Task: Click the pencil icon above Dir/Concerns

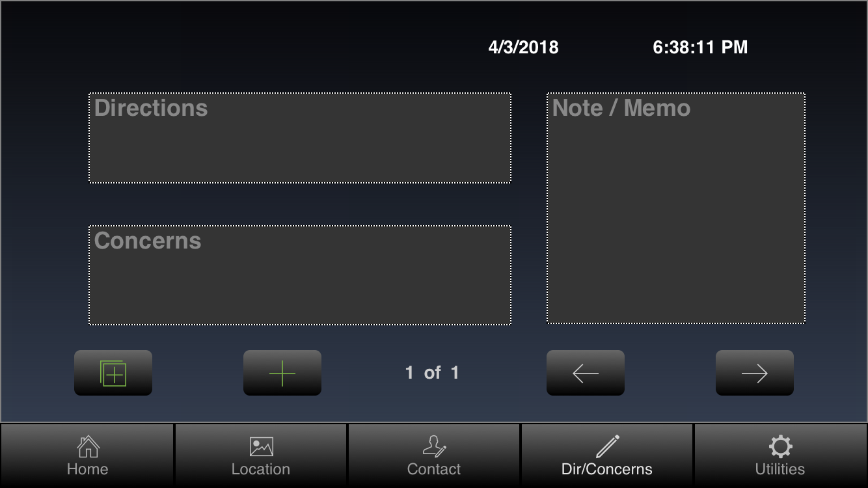Action: (608, 446)
